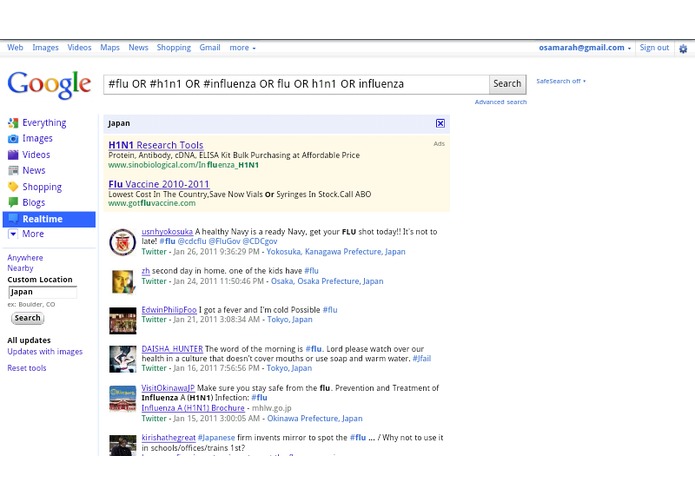Click the zh avatar thumbnail
The height and width of the screenshot is (494, 695).
(x=123, y=281)
